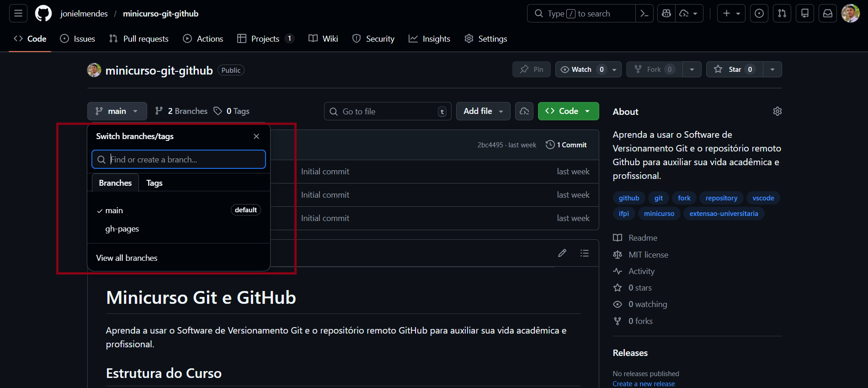
Task: Open the Add file dropdown
Action: [483, 111]
